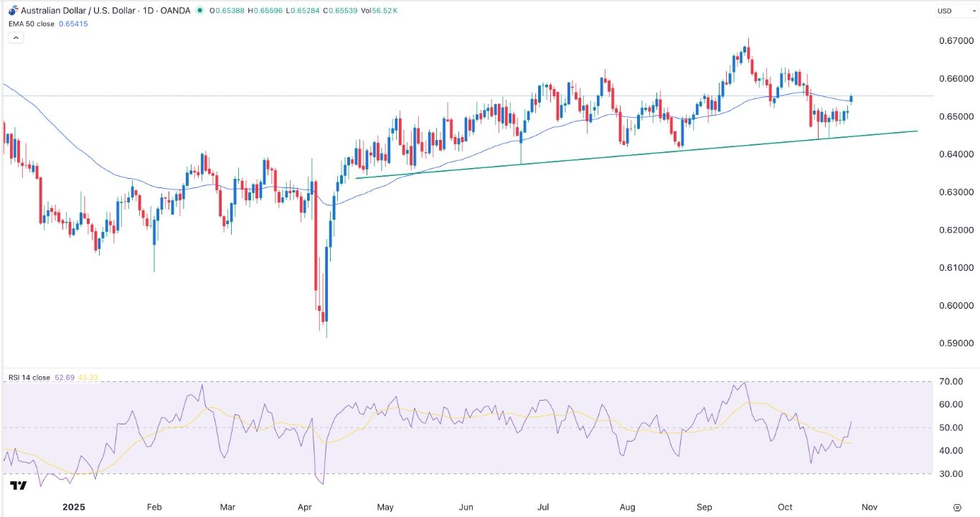Click the green market status dot
This screenshot has height=517, width=980.
tap(199, 11)
